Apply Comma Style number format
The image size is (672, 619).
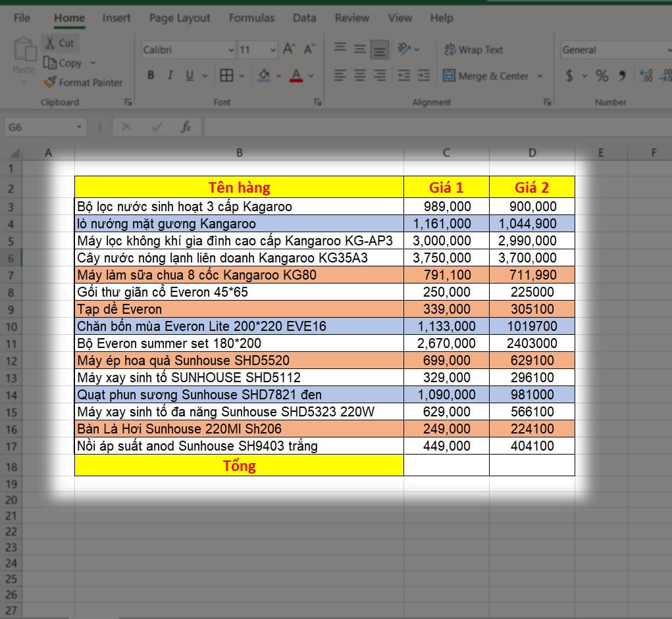(621, 76)
